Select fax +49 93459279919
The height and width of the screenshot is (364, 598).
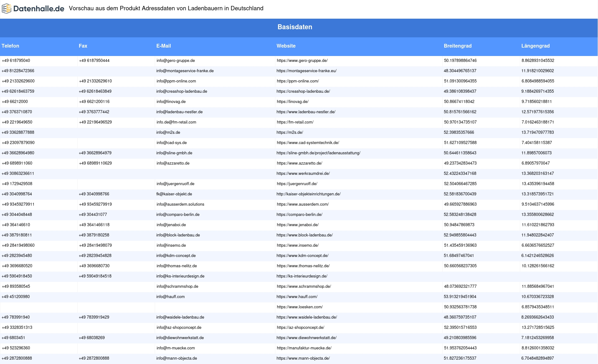coord(95,204)
